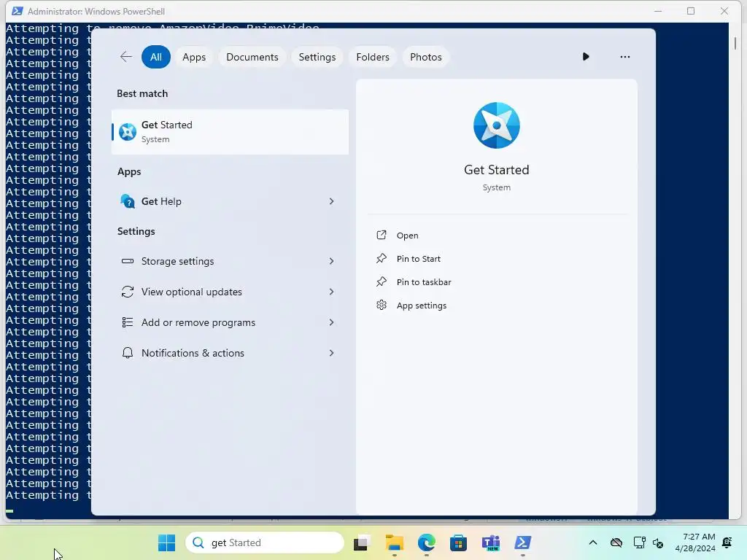747x560 pixels.
Task: Open View optional updates result
Action: click(230, 292)
